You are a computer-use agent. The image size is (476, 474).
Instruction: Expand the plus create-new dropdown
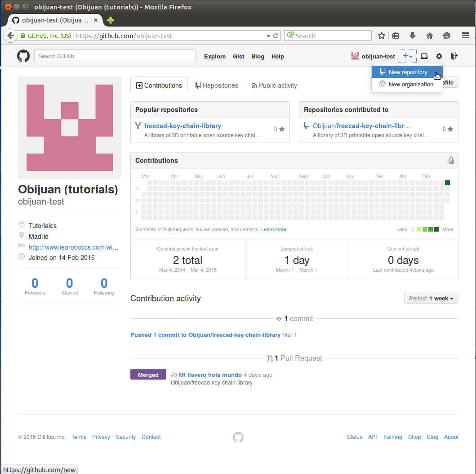(407, 56)
